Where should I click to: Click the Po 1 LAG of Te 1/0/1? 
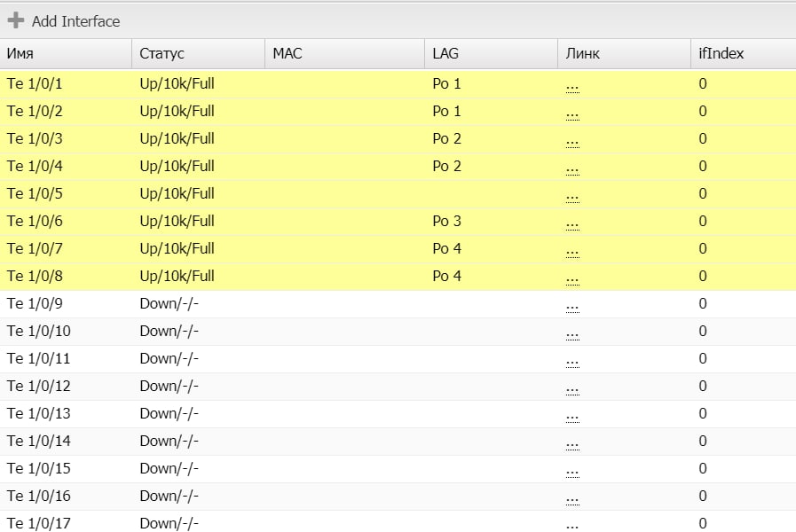point(446,83)
